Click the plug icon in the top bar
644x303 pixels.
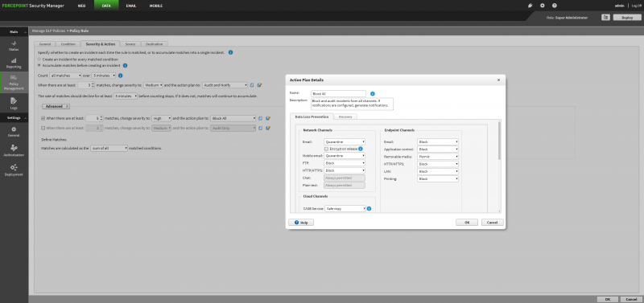530,6
